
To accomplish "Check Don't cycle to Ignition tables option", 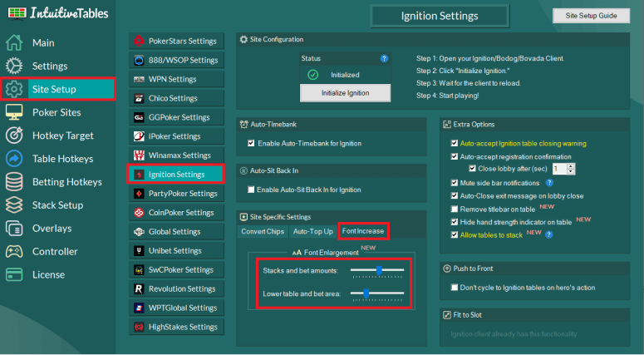I will [x=455, y=287].
